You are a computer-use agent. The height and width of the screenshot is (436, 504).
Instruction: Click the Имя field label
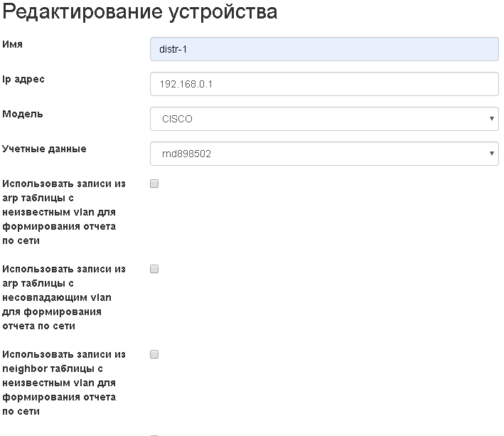pyautogui.click(x=13, y=44)
